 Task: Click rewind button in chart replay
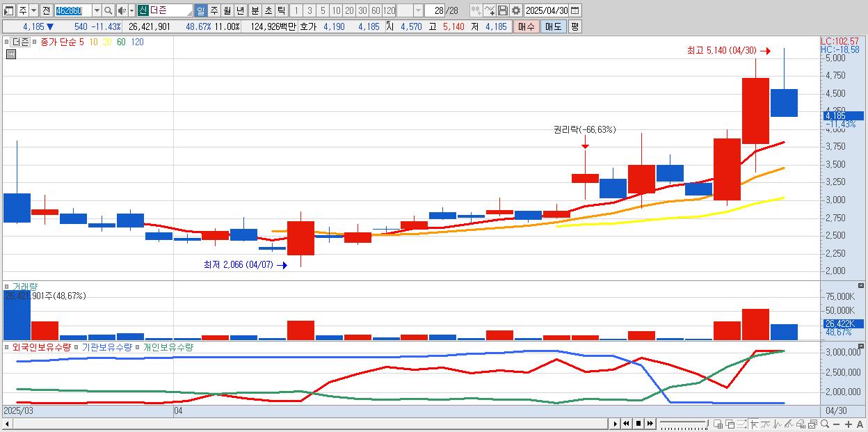point(626,424)
